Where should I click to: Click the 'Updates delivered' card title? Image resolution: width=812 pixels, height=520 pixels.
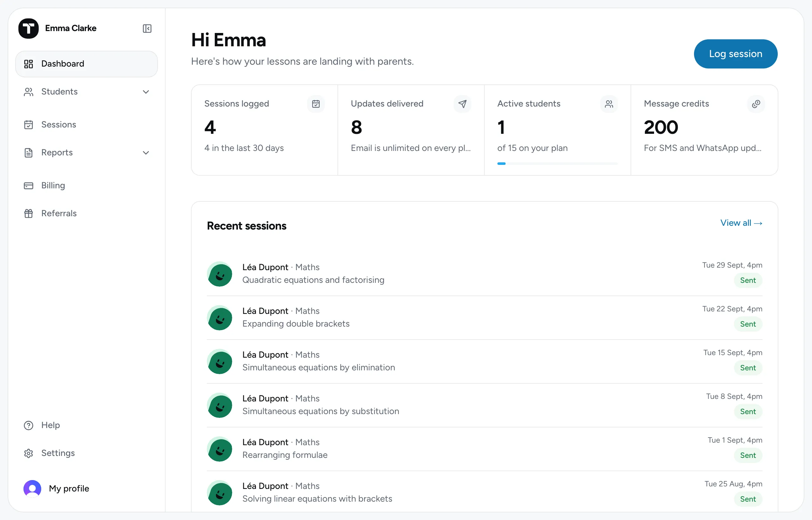(387, 104)
